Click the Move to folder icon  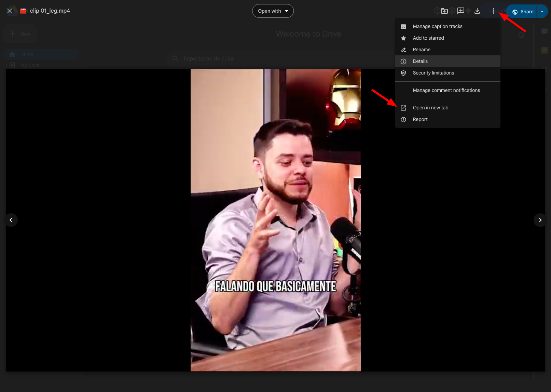click(x=444, y=11)
